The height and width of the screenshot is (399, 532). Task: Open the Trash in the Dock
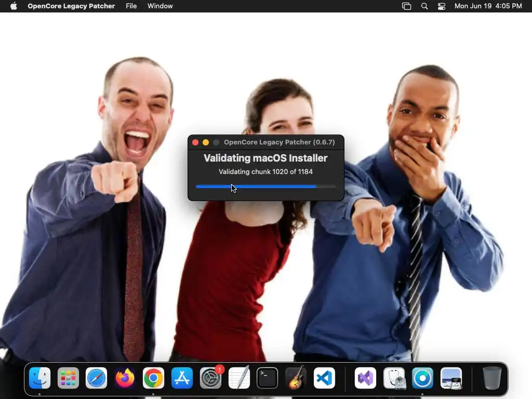coord(492,378)
